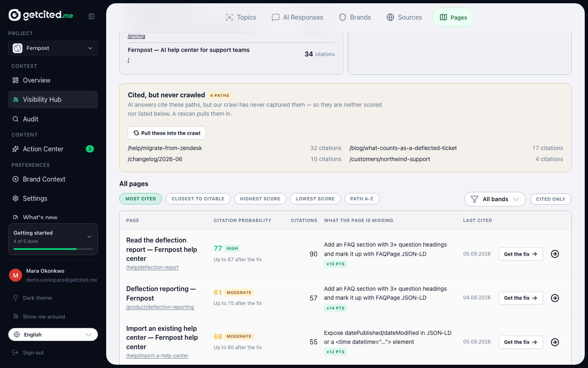Click the Last Cited column header
The width and height of the screenshot is (588, 368).
click(477, 220)
